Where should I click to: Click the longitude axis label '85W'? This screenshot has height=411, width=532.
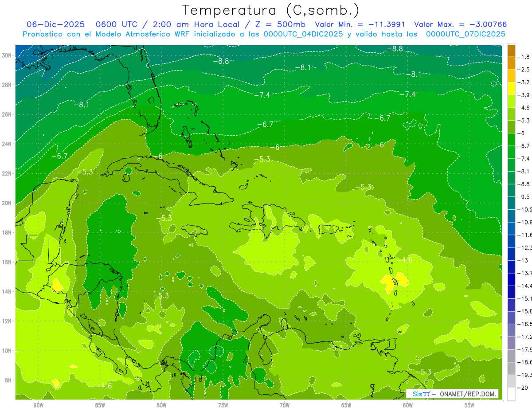(x=100, y=405)
